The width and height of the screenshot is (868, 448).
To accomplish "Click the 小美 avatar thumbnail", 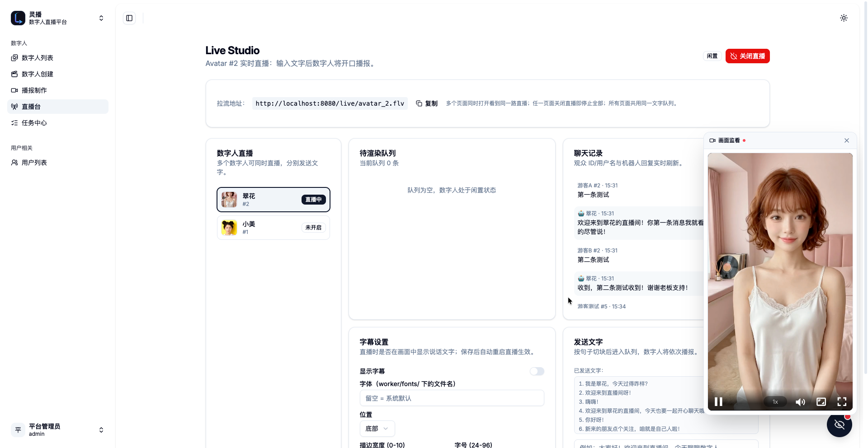I will 229,228.
